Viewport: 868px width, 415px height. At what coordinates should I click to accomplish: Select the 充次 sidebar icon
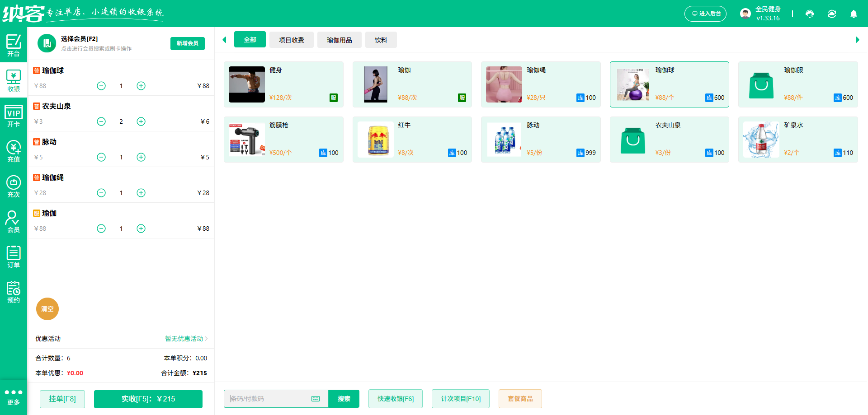(x=14, y=186)
